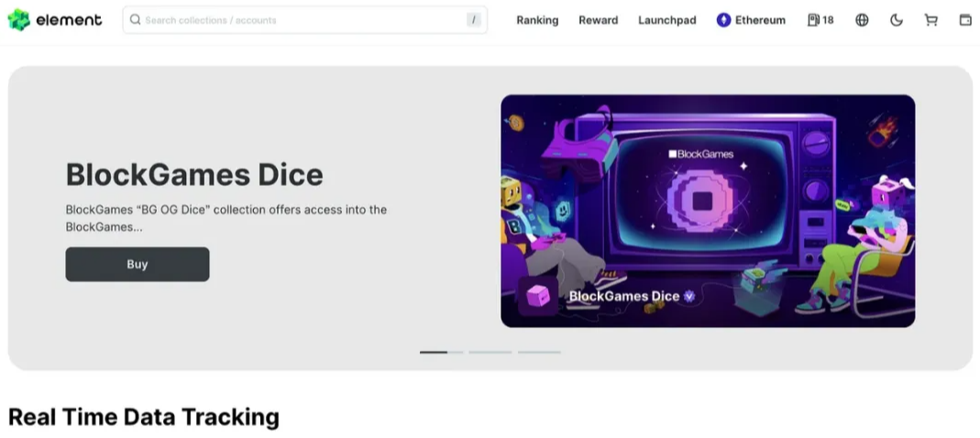Open the Launchpad menu item
Image resolution: width=980 pixels, height=438 pixels.
pyautogui.click(x=667, y=20)
